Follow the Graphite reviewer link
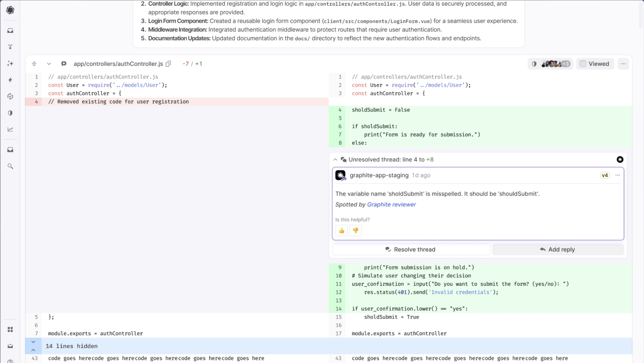Image resolution: width=644 pixels, height=363 pixels. [392, 205]
